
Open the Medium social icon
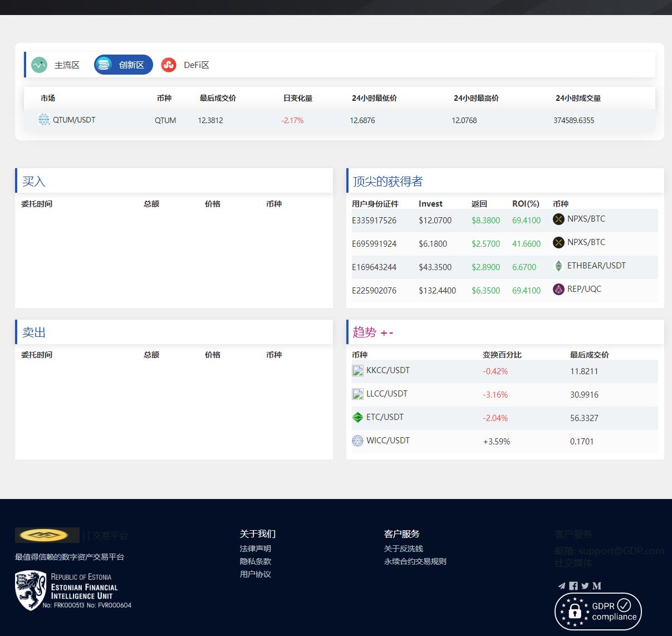pyautogui.click(x=597, y=586)
